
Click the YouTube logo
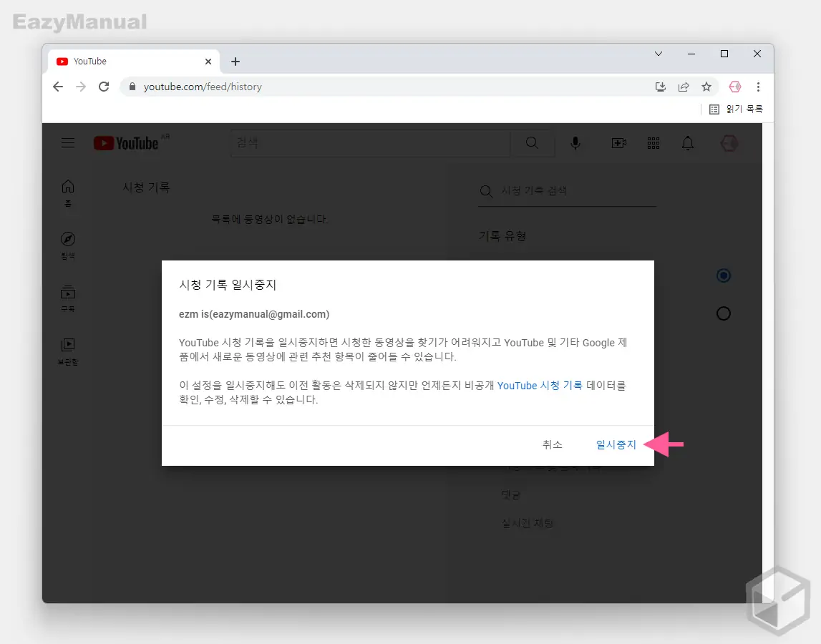[126, 143]
